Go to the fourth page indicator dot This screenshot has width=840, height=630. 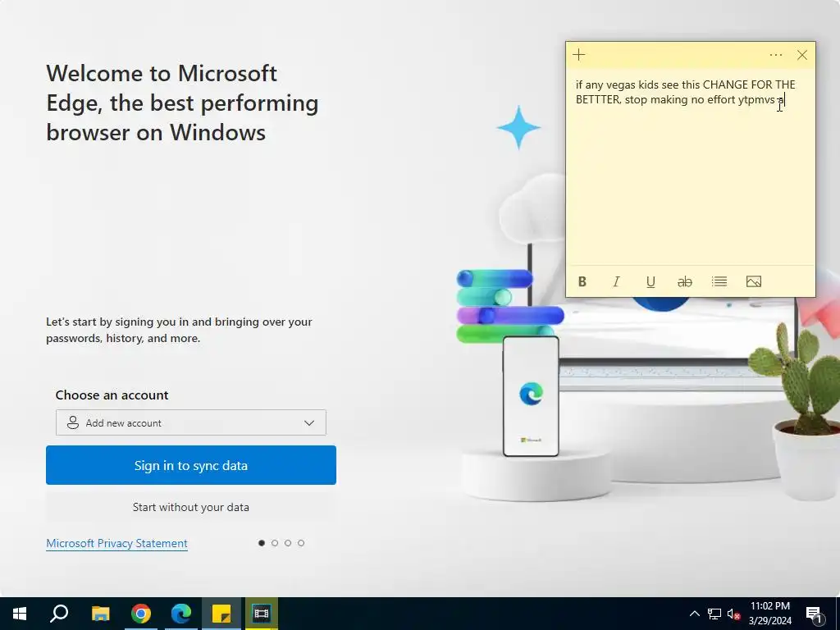point(301,543)
